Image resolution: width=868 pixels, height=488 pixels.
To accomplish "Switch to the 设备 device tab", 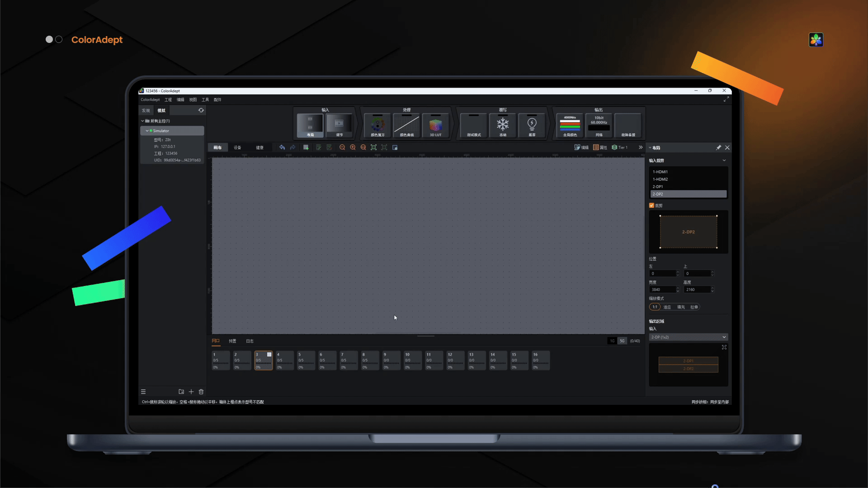I will 237,147.
